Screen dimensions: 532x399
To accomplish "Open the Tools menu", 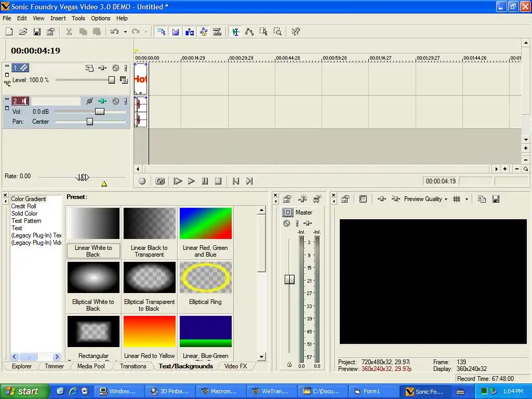I will (78, 18).
